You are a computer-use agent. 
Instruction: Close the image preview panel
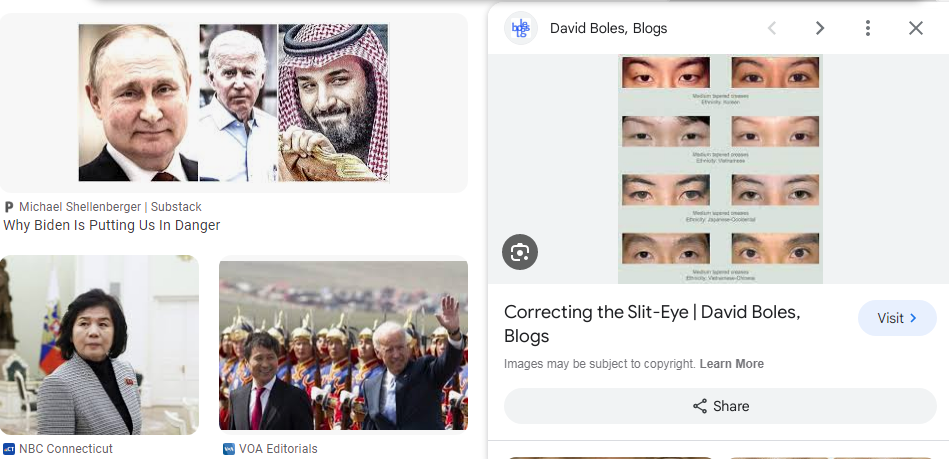coord(916,28)
